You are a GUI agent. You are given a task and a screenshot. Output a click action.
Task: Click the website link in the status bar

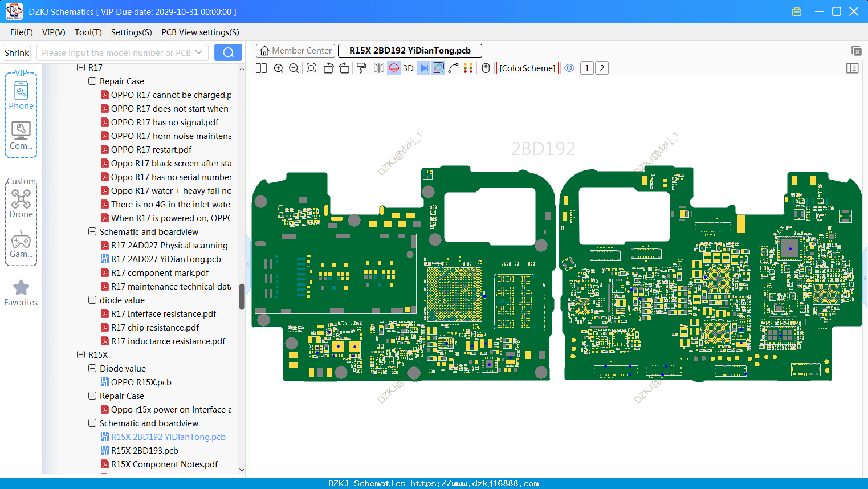[x=474, y=483]
